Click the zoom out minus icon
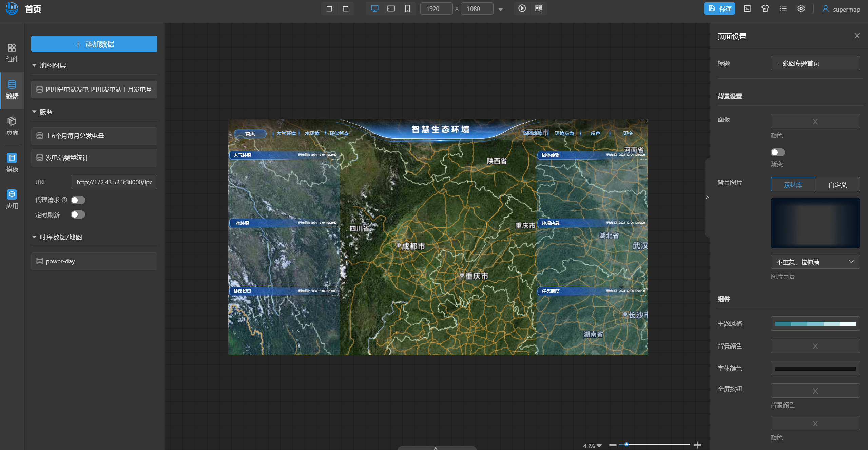 click(x=613, y=445)
